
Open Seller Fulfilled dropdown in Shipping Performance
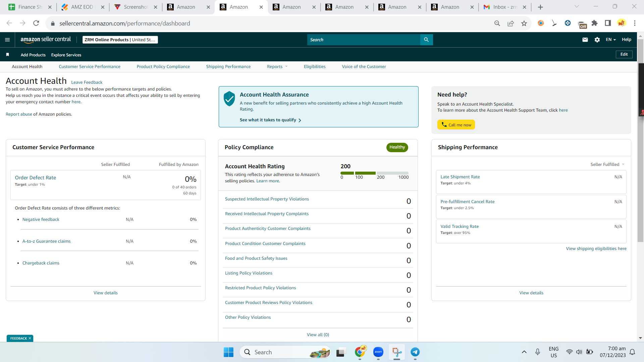(x=607, y=164)
